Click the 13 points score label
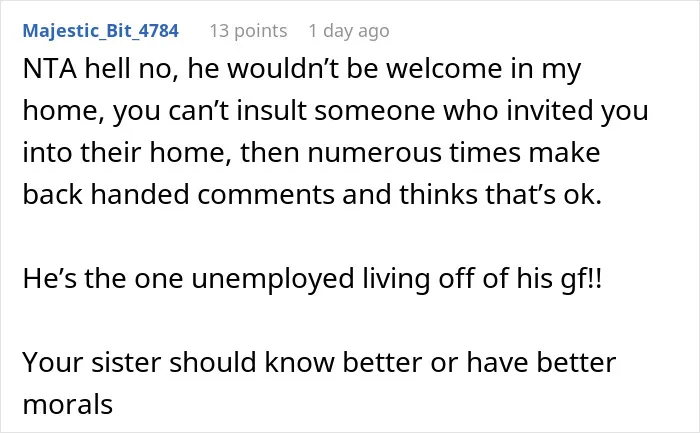The width and height of the screenshot is (700, 433). pyautogui.click(x=248, y=31)
